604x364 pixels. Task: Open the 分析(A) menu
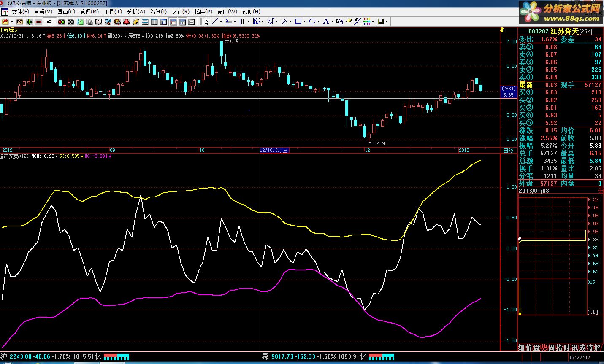[136, 12]
